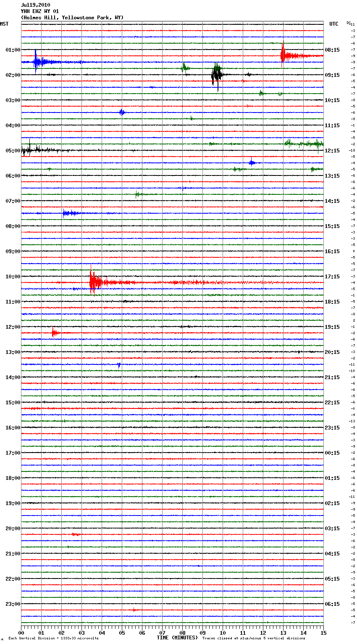
Task: Click the '22:00' MST time label
Action: [x=13, y=579]
